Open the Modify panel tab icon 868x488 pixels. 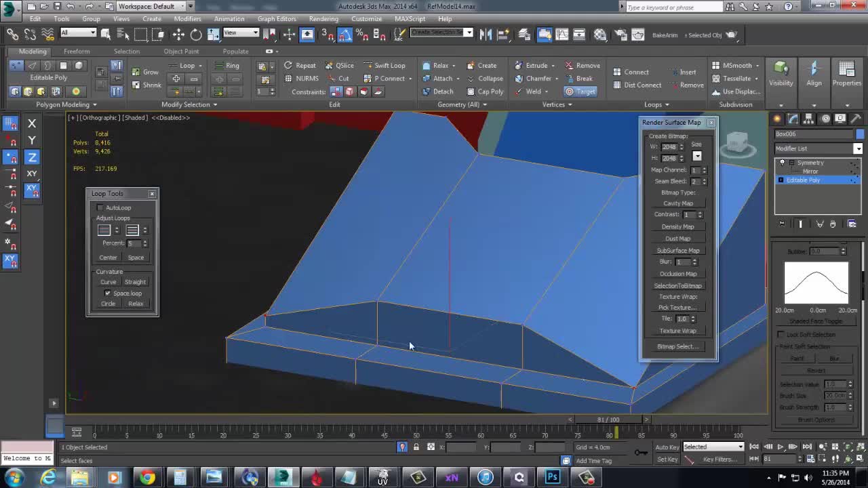(793, 119)
